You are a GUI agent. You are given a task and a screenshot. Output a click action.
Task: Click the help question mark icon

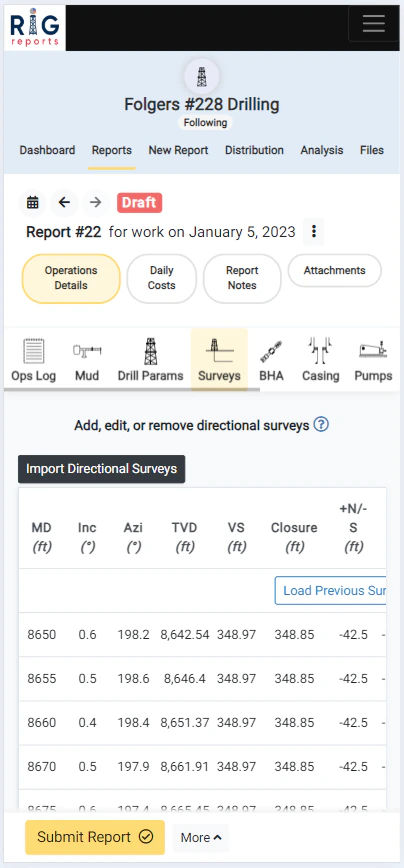[x=322, y=425]
